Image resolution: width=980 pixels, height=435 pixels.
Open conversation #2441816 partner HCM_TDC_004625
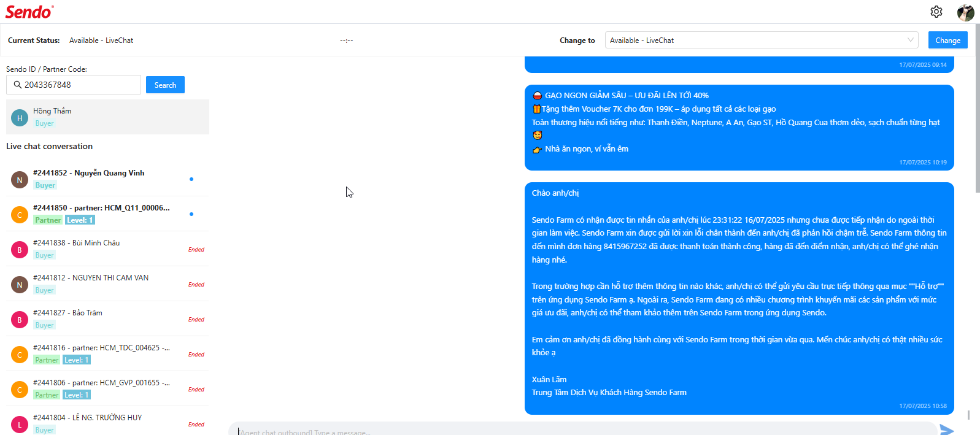click(x=107, y=354)
